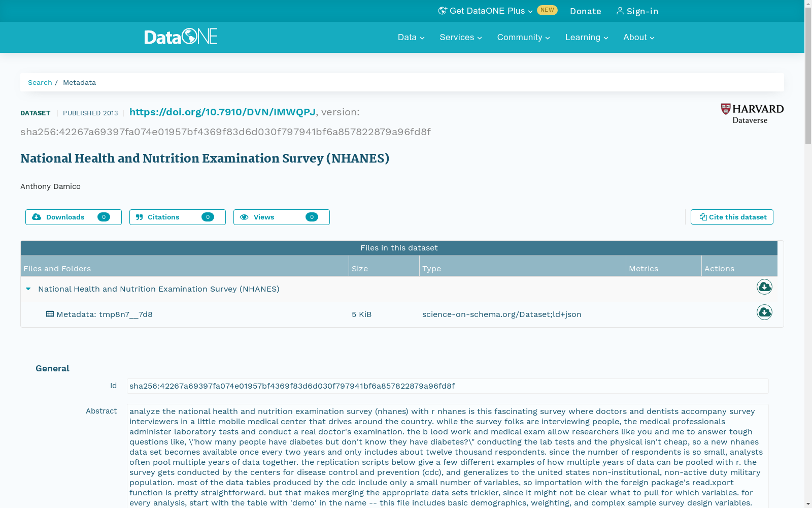The width and height of the screenshot is (812, 508).
Task: Click the eye icon in Views metric
Action: 244,217
